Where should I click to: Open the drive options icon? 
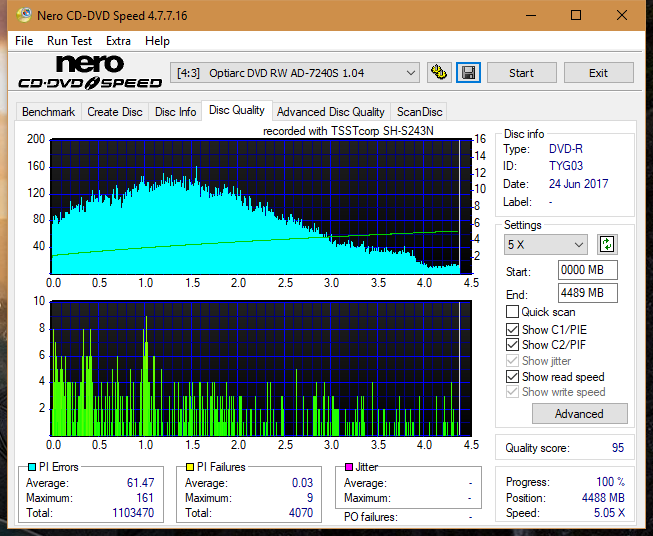pyautogui.click(x=439, y=73)
